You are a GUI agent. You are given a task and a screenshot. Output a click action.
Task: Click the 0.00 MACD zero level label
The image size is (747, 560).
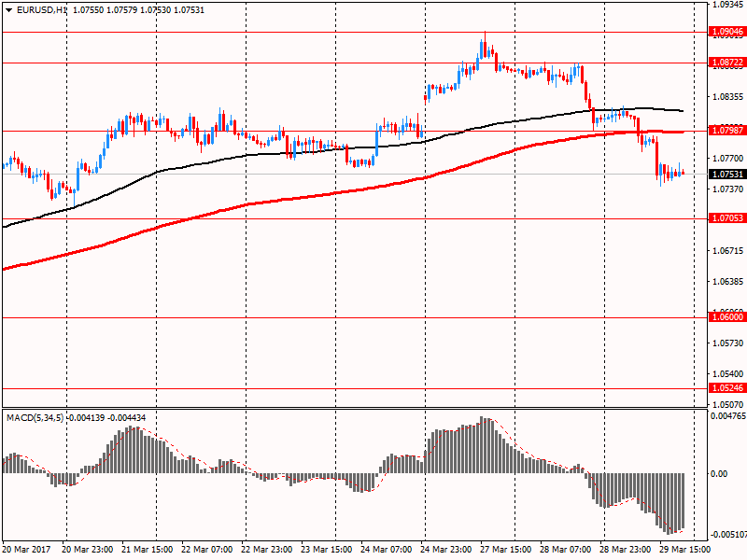(719, 473)
